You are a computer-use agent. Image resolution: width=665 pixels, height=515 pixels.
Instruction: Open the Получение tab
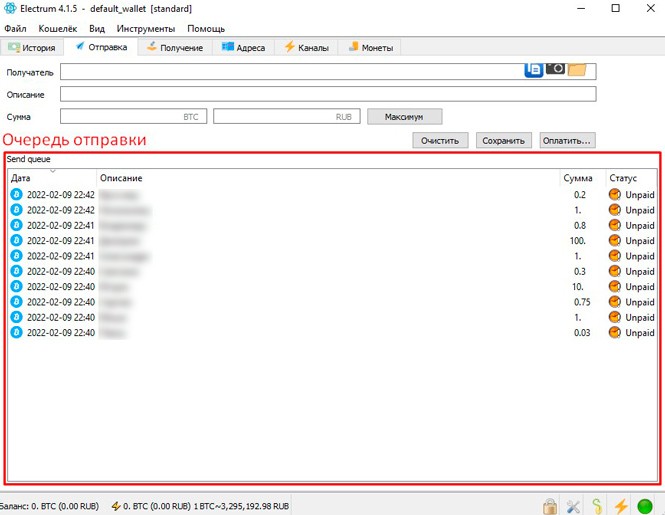click(x=175, y=48)
